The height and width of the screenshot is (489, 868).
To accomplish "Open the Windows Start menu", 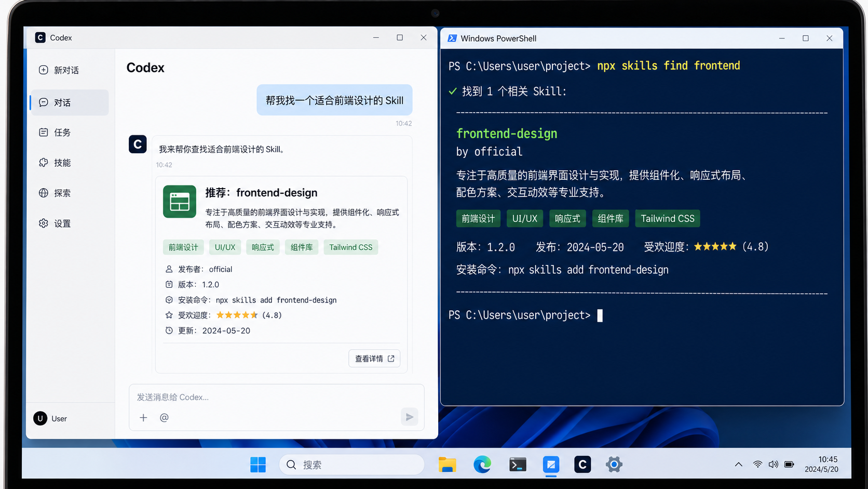I will pos(258,465).
